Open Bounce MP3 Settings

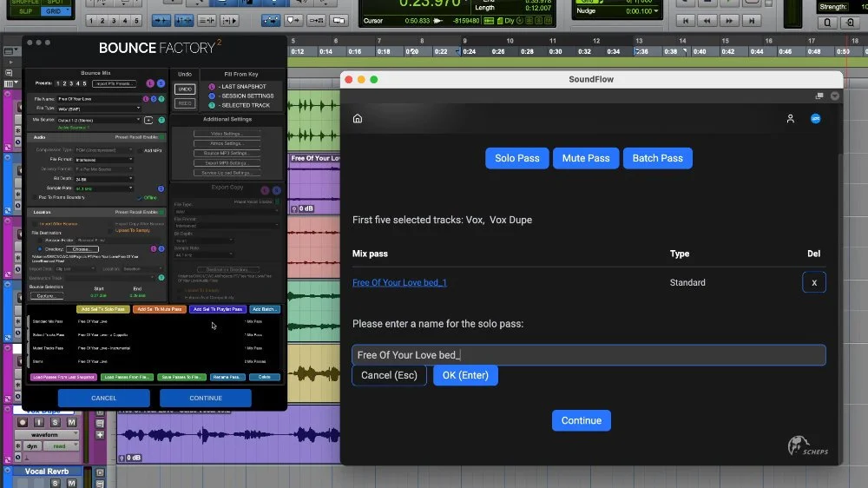(x=226, y=153)
